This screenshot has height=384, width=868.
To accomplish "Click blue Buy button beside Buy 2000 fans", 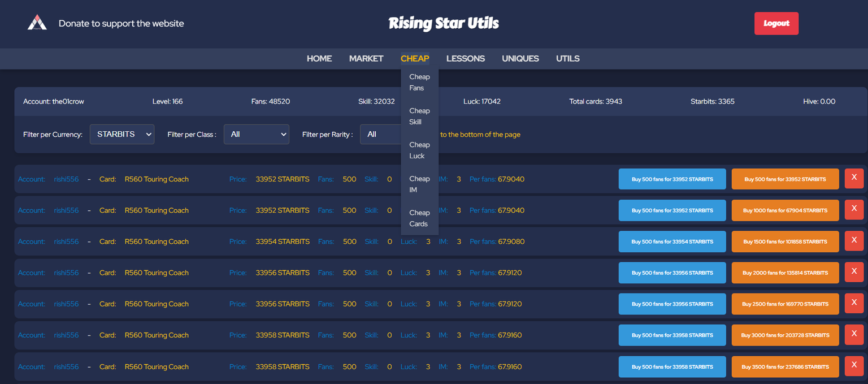I will pyautogui.click(x=672, y=273).
